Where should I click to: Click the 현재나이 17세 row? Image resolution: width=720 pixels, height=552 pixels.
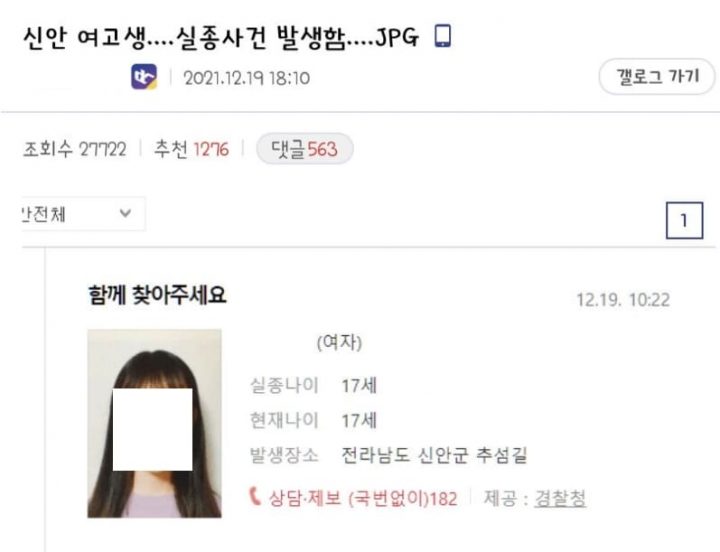click(313, 420)
